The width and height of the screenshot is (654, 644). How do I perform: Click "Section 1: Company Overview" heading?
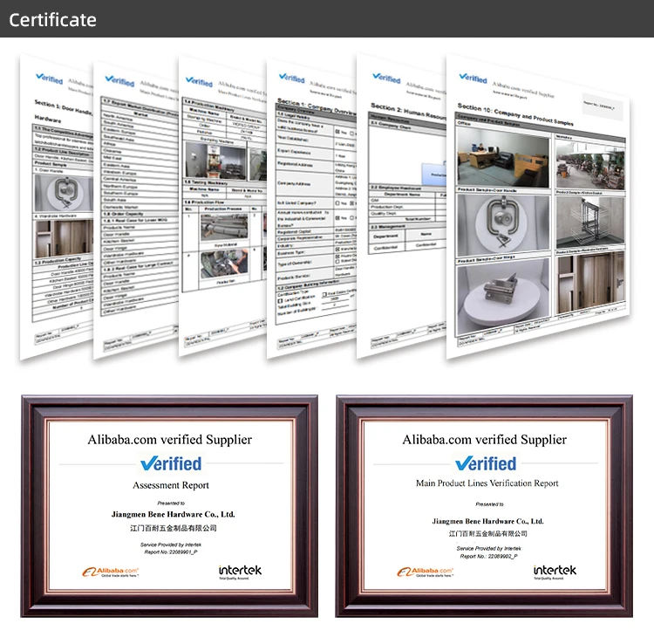[x=317, y=106]
